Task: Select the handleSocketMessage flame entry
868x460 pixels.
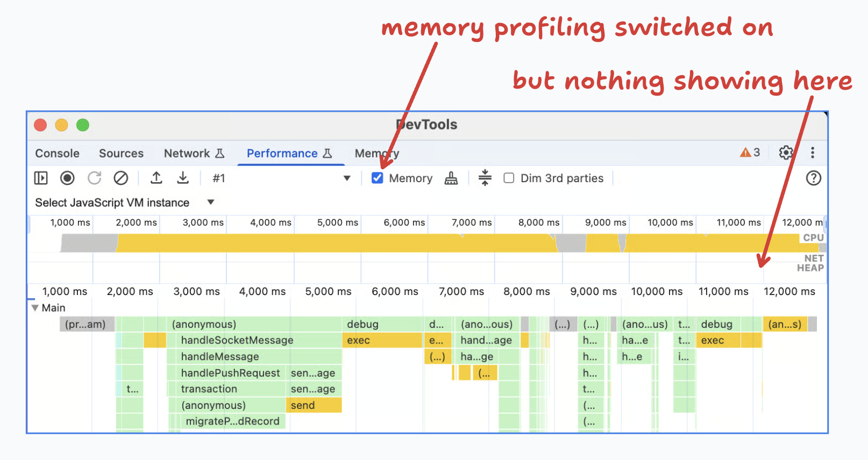Action: (x=254, y=340)
